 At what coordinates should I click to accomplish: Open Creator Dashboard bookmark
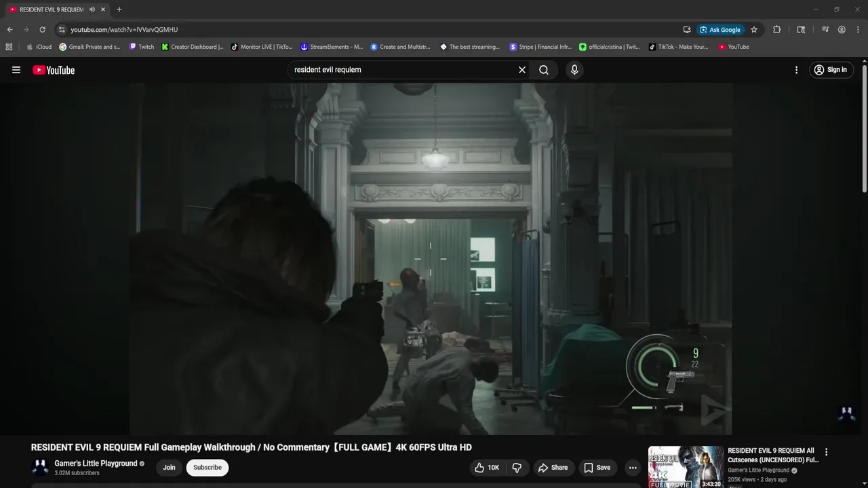click(x=193, y=47)
